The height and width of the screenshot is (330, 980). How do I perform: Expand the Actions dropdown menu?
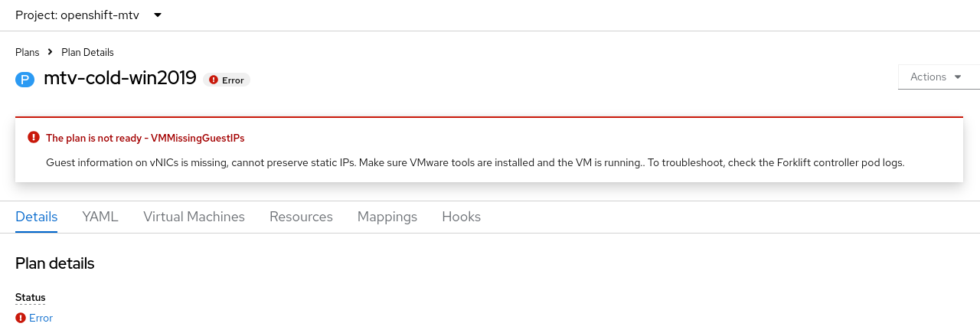(936, 77)
